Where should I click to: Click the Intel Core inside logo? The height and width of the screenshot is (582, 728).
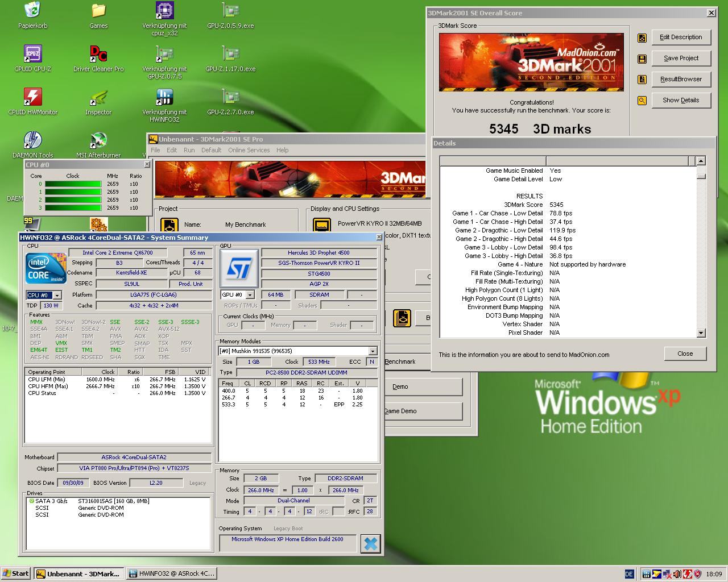[45, 268]
